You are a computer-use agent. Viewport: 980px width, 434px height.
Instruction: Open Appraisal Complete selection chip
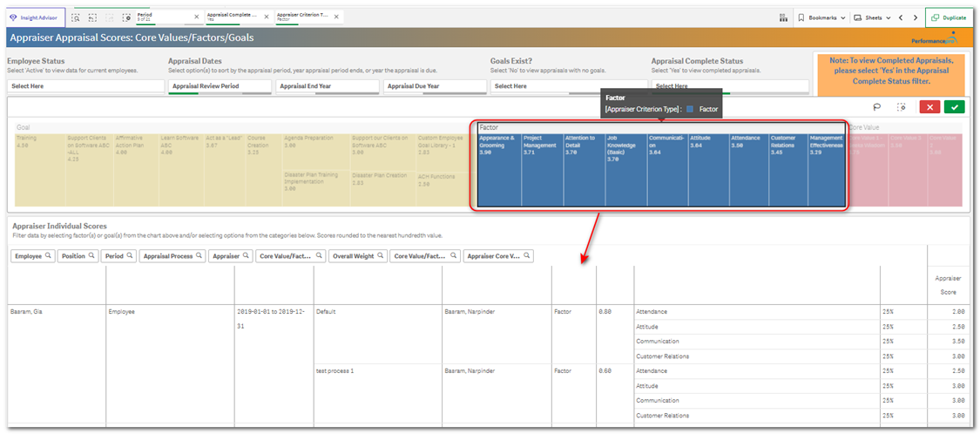(x=232, y=17)
